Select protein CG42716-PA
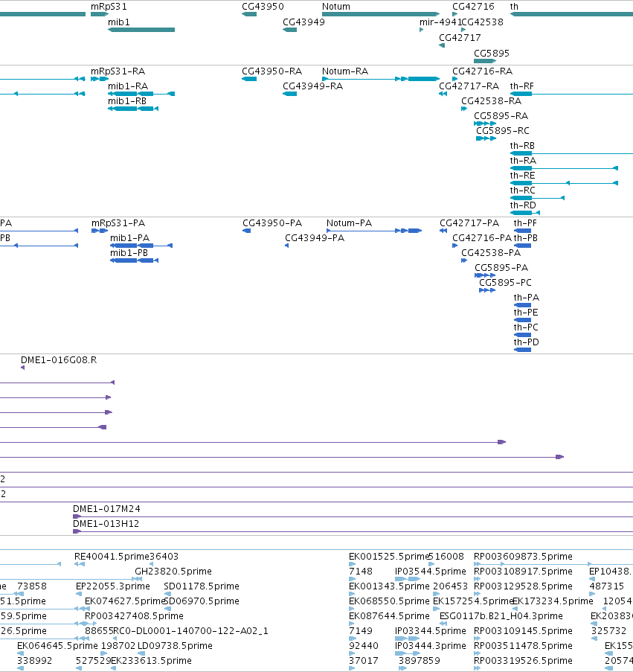633x672 pixels. point(454,246)
